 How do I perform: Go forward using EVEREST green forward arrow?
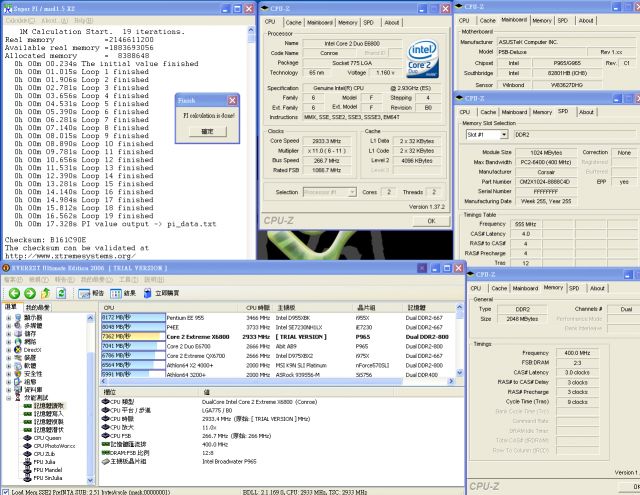pyautogui.click(x=30, y=293)
